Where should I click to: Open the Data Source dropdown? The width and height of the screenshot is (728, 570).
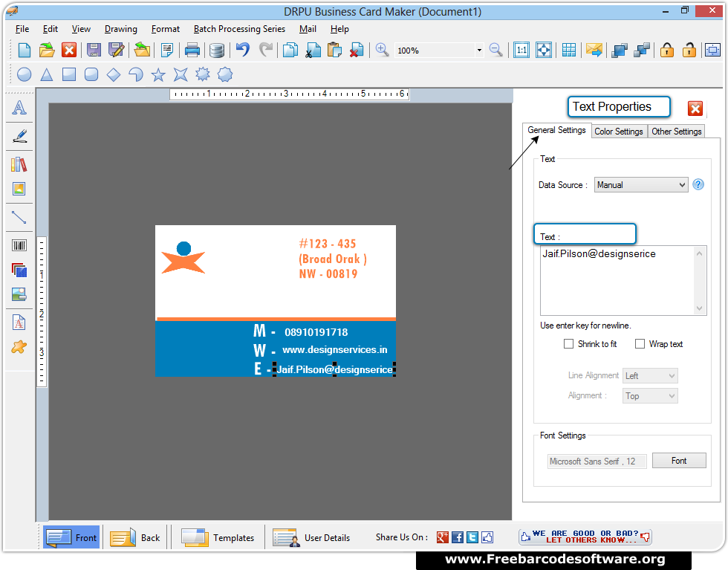[x=640, y=185]
